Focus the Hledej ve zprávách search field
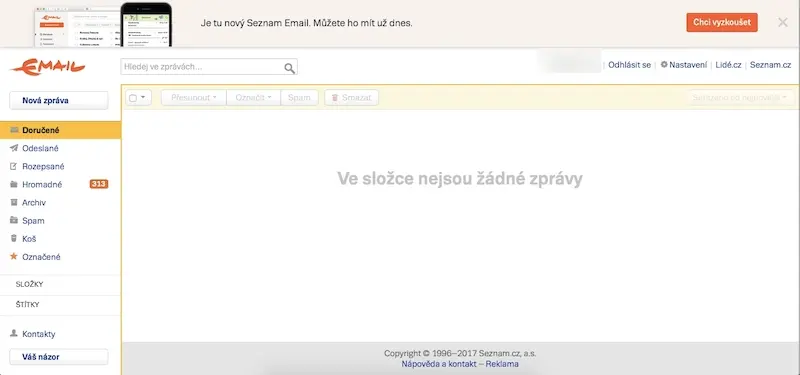 pos(202,67)
